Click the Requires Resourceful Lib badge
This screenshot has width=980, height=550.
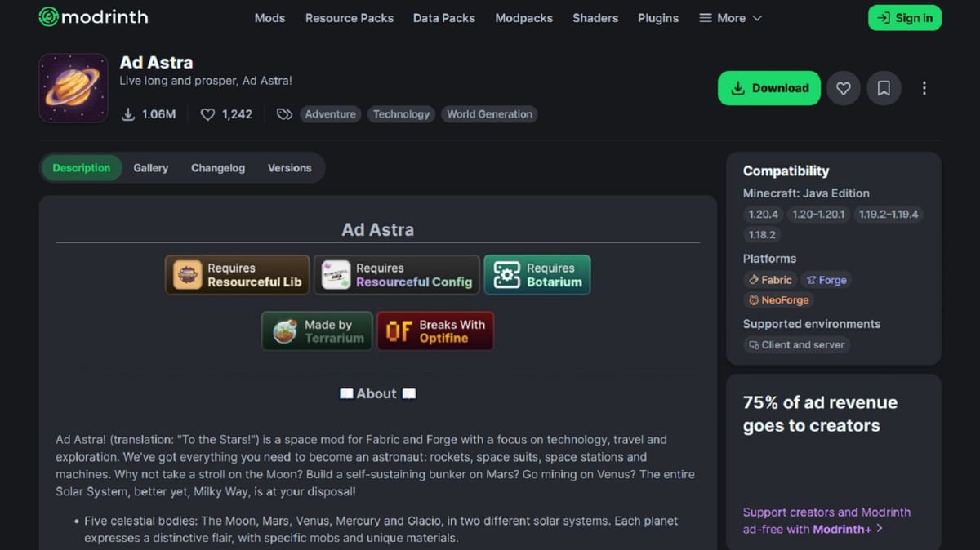point(236,275)
